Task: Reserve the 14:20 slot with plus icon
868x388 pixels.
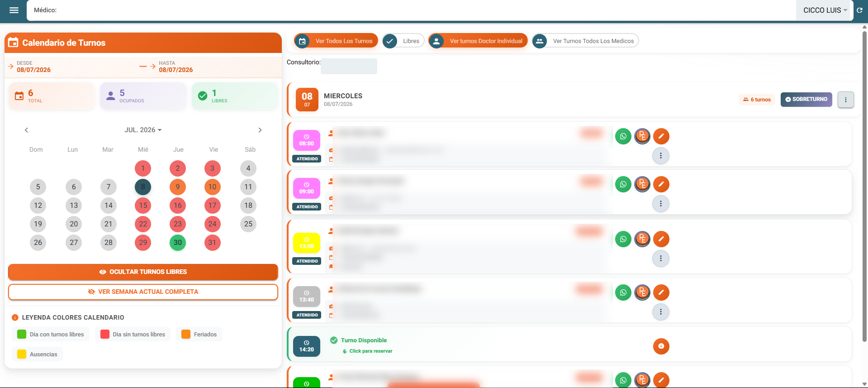Action: pos(661,346)
